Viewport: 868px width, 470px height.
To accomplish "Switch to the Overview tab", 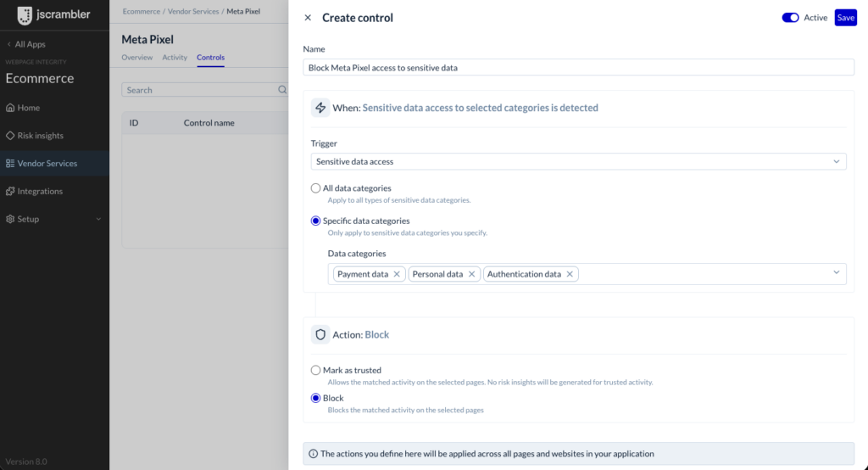I will 136,57.
